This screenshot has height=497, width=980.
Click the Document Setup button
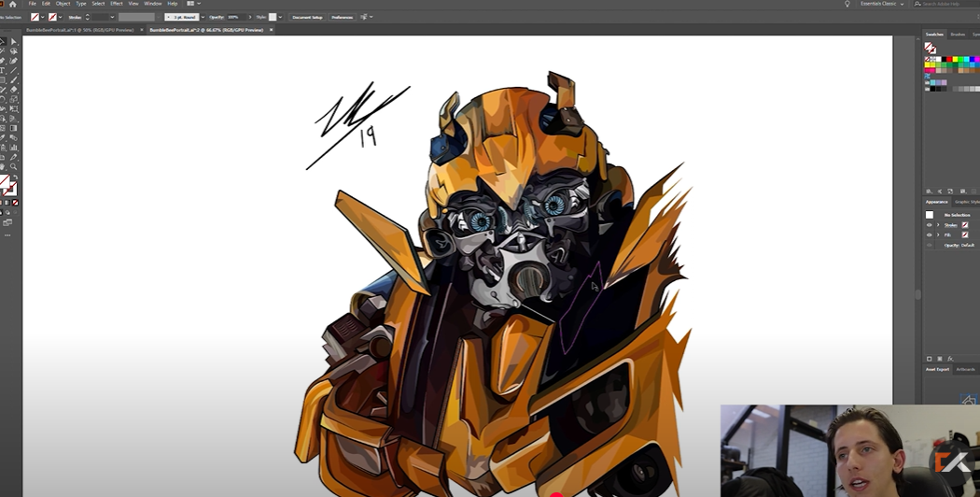click(x=307, y=17)
